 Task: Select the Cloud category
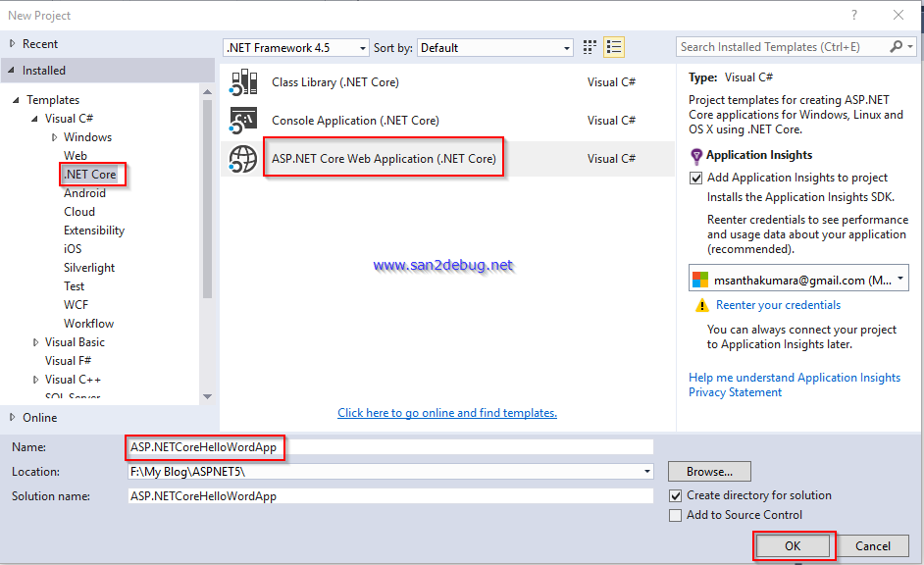79,212
